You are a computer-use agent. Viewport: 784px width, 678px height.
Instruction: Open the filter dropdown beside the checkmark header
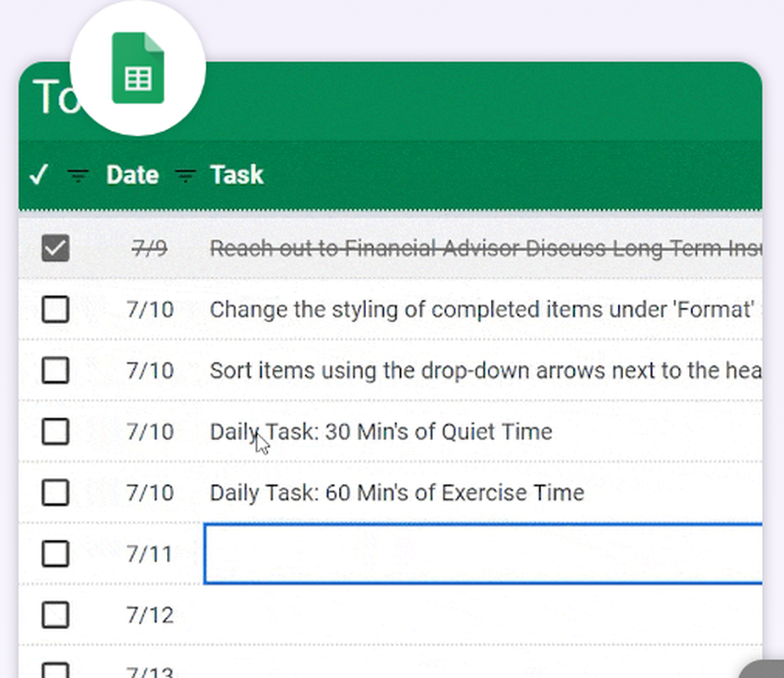pos(78,175)
